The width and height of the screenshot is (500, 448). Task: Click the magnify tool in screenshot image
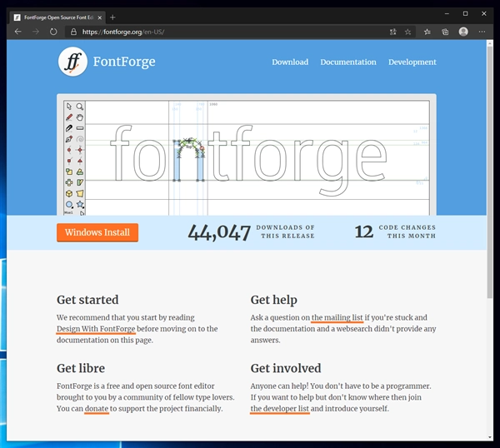(x=80, y=107)
